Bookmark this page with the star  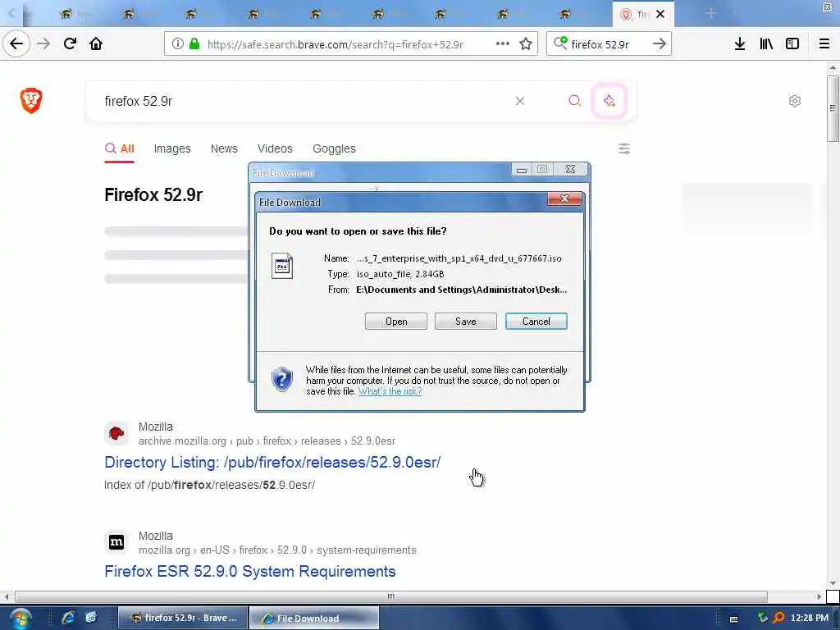(x=526, y=43)
